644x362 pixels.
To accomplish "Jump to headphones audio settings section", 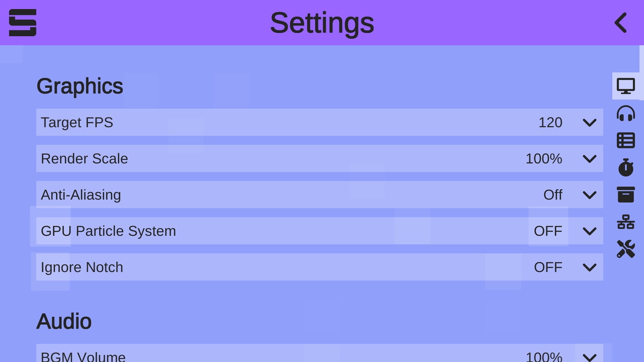I will coord(626,113).
